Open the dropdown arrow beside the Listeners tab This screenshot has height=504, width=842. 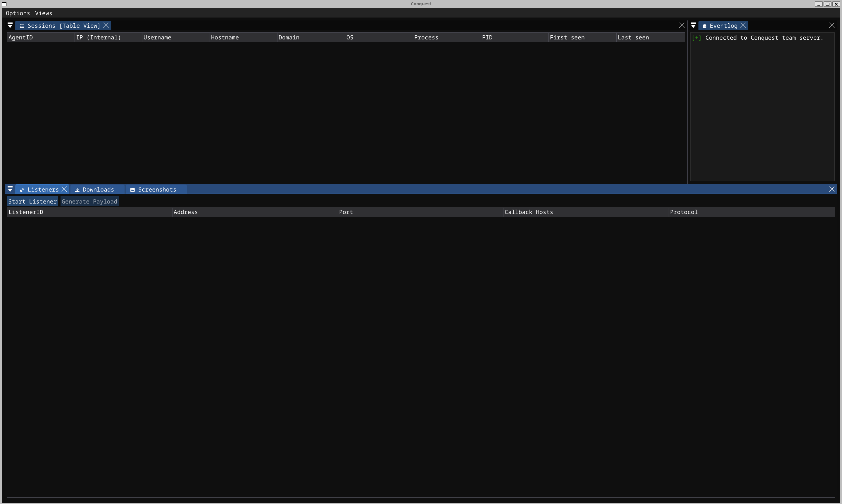tap(10, 189)
